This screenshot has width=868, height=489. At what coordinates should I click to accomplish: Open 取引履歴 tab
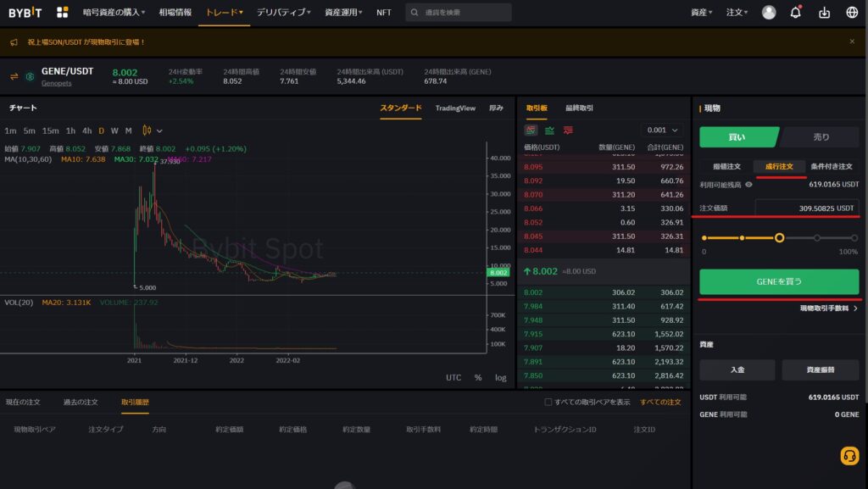point(135,403)
